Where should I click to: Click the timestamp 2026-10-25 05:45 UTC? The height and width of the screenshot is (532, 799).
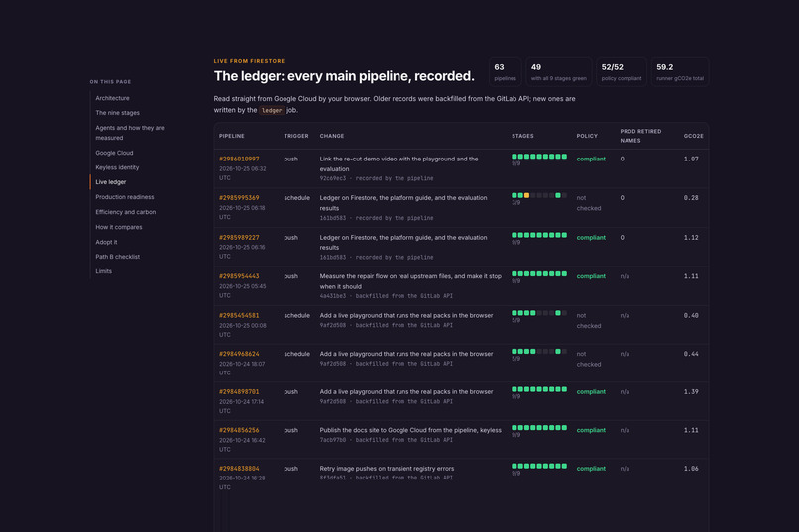coord(243,291)
